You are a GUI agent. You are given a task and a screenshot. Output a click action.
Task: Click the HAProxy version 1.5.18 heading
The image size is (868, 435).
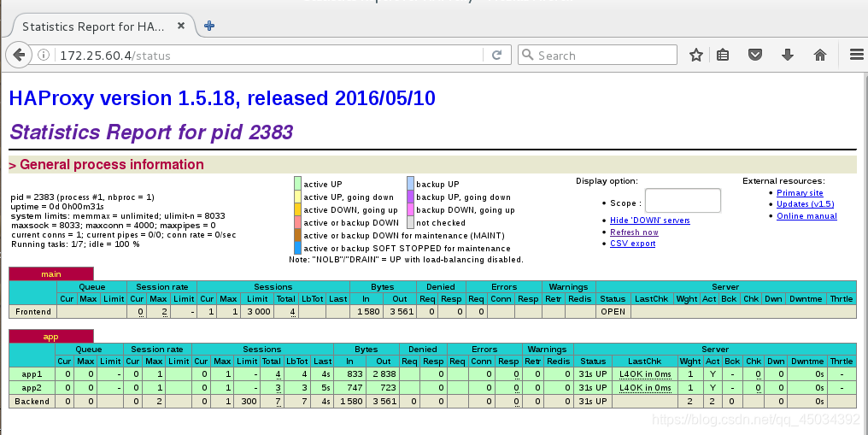pos(222,98)
